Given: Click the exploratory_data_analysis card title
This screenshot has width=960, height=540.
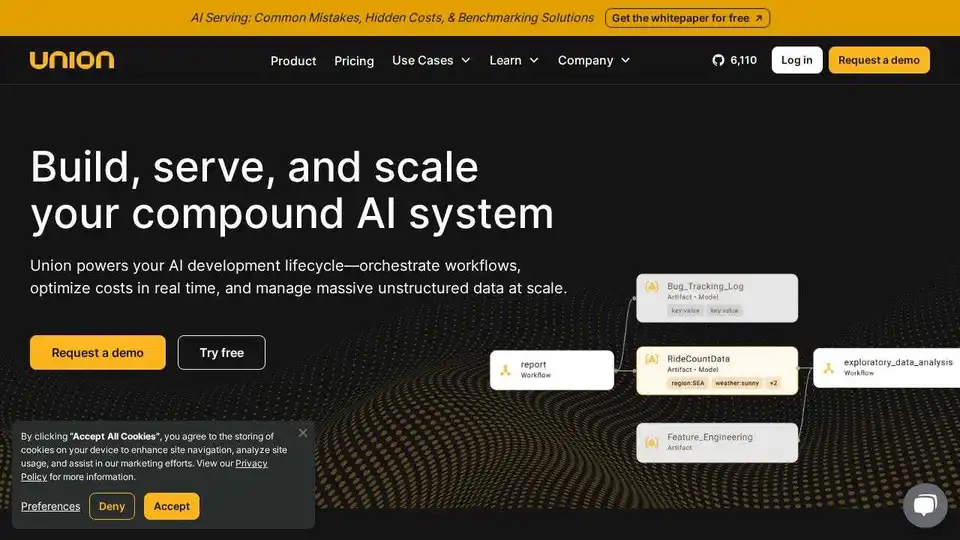Looking at the screenshot, I should click(x=898, y=362).
